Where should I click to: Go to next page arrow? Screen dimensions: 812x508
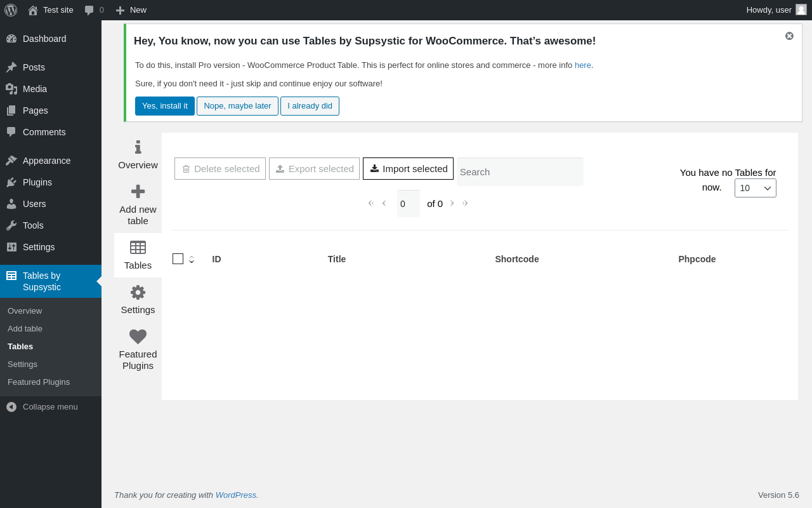[452, 203]
